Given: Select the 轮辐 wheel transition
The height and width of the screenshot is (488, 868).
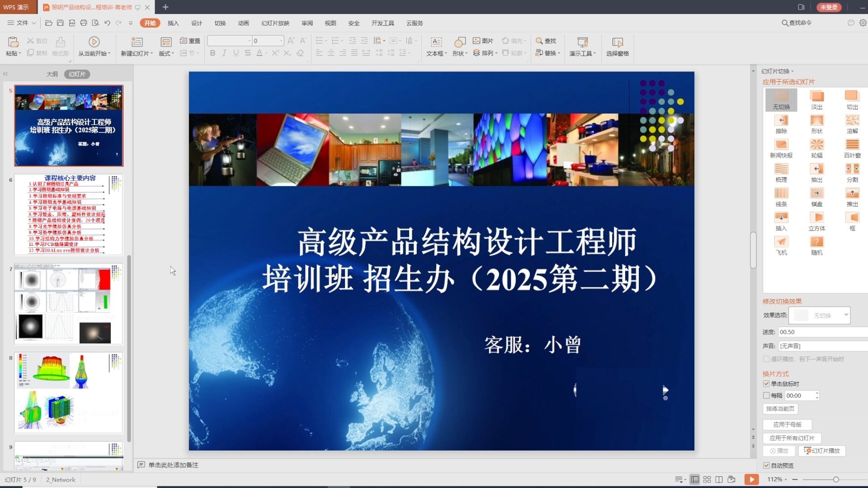Looking at the screenshot, I should (x=816, y=149).
